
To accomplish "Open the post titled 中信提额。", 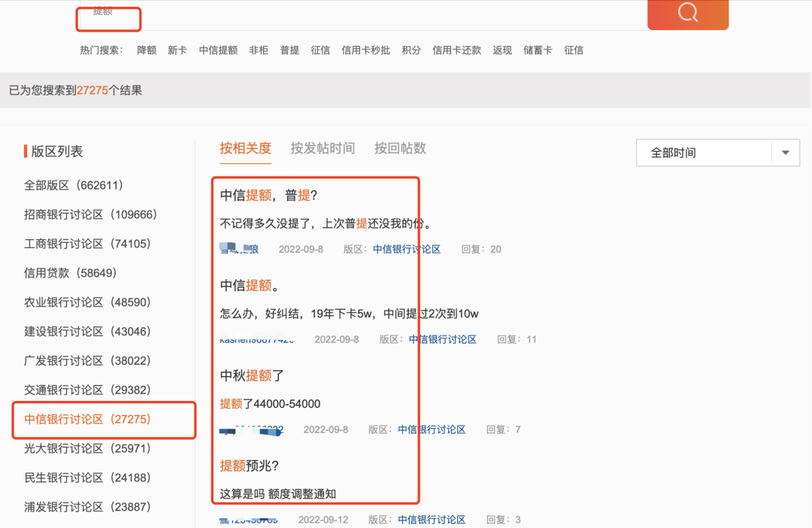I will point(249,286).
